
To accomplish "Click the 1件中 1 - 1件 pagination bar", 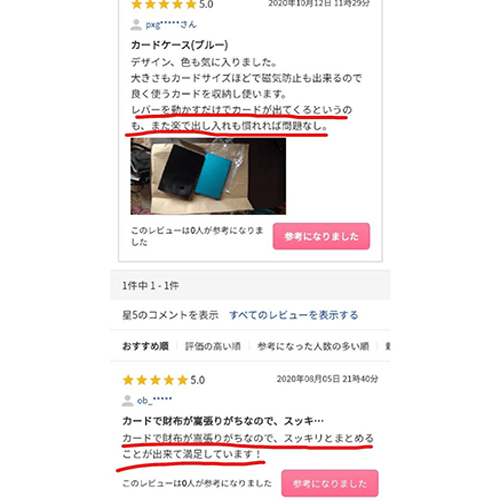I will 250,285.
